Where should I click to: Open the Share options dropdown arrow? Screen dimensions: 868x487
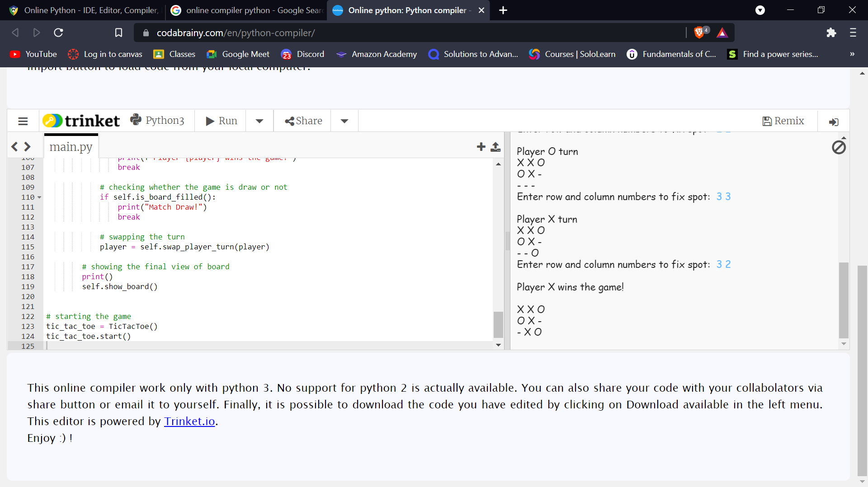344,121
